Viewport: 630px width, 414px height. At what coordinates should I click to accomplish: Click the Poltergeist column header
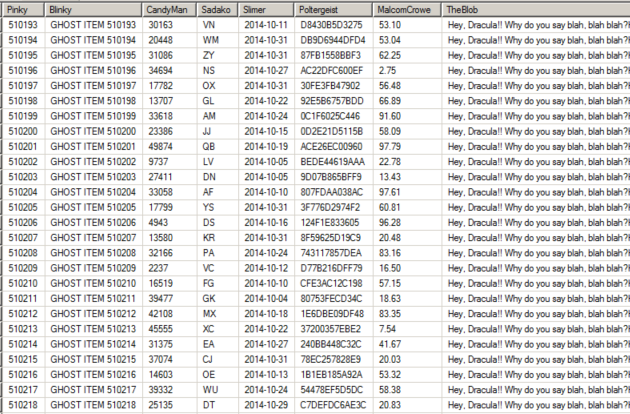pos(334,10)
